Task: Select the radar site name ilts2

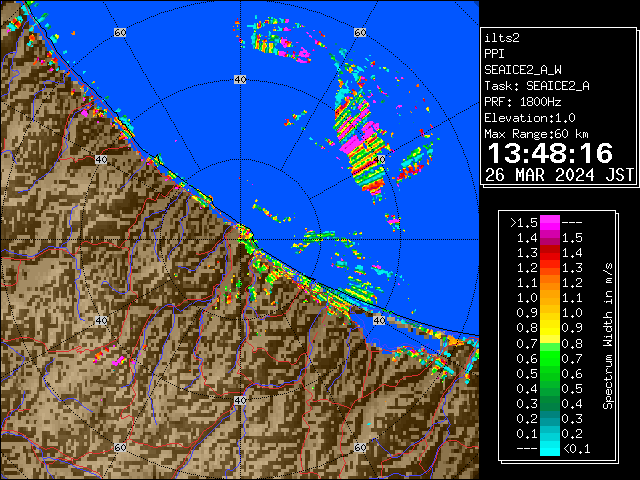Action: 502,38
